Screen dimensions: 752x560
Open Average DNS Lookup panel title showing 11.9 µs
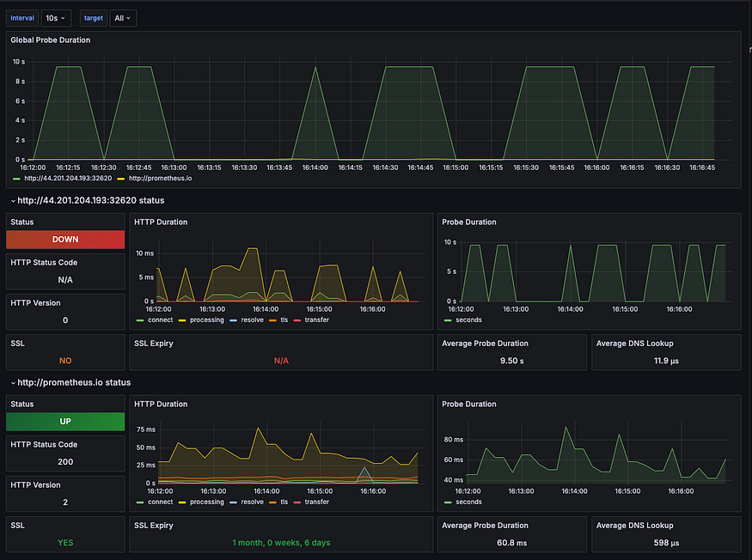[x=634, y=344]
